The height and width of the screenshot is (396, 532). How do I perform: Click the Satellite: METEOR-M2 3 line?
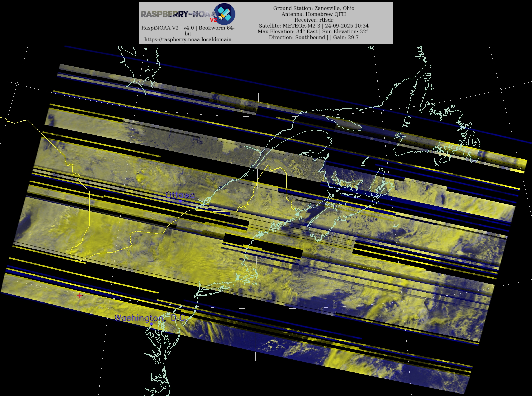(x=314, y=26)
